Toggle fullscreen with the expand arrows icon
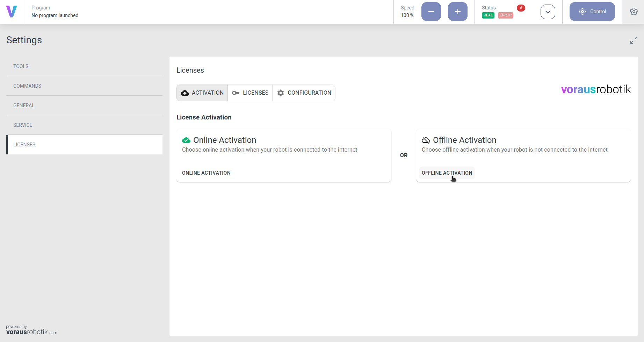The width and height of the screenshot is (644, 342). 634,40
